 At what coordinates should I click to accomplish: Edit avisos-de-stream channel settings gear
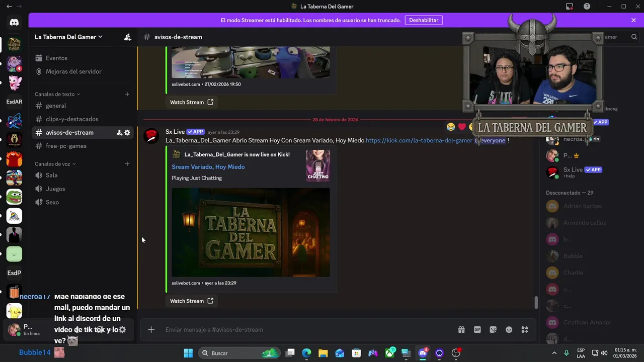tap(127, 133)
